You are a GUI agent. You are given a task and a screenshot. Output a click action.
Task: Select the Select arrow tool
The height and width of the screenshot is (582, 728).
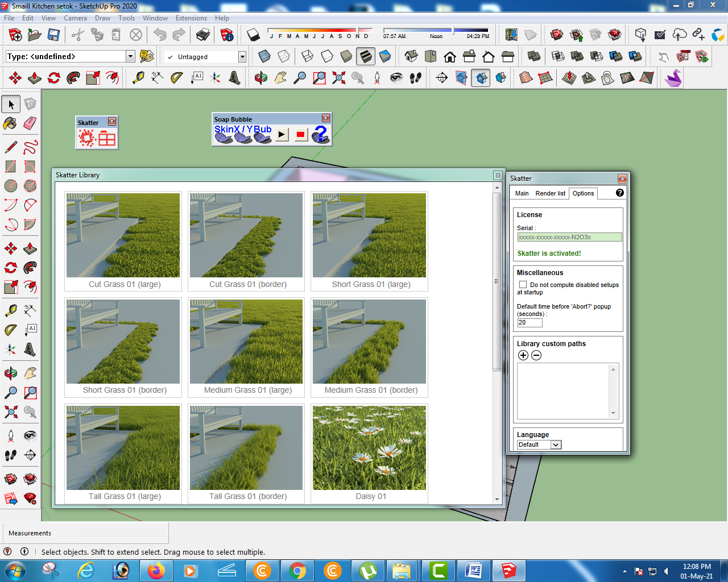click(x=11, y=104)
